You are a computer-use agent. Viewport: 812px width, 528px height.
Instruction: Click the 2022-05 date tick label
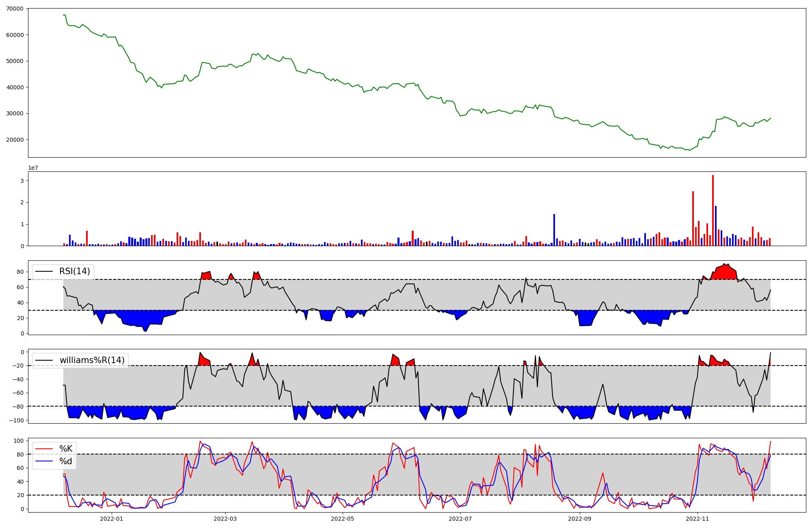[x=343, y=519]
